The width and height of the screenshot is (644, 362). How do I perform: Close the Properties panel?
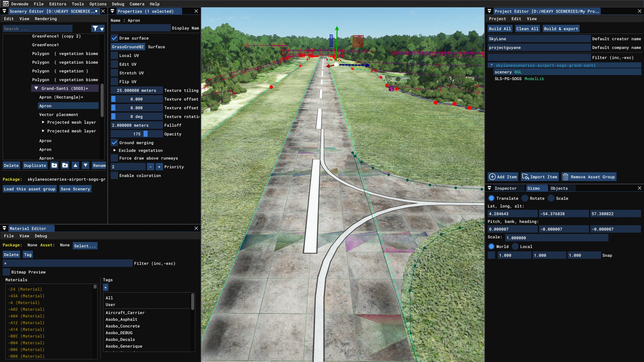coord(196,11)
